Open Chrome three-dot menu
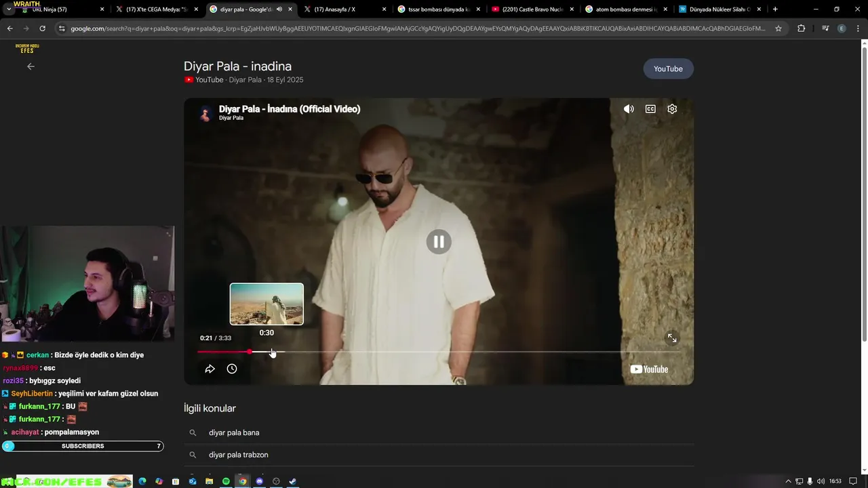868x488 pixels. pyautogui.click(x=858, y=28)
